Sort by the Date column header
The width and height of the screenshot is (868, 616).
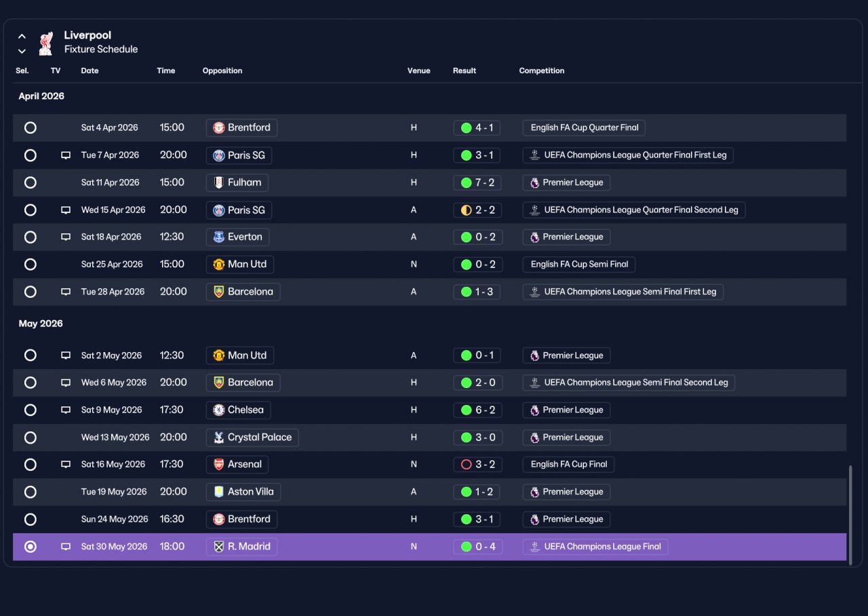[90, 71]
